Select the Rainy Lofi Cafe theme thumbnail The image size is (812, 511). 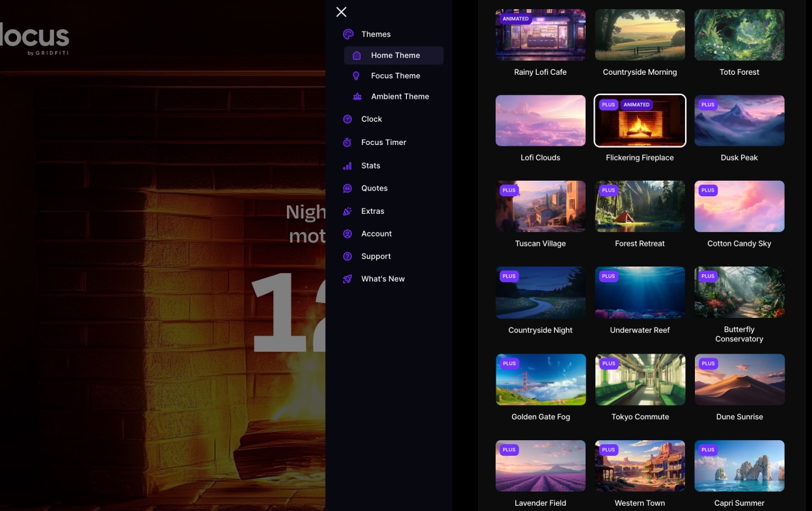541,35
